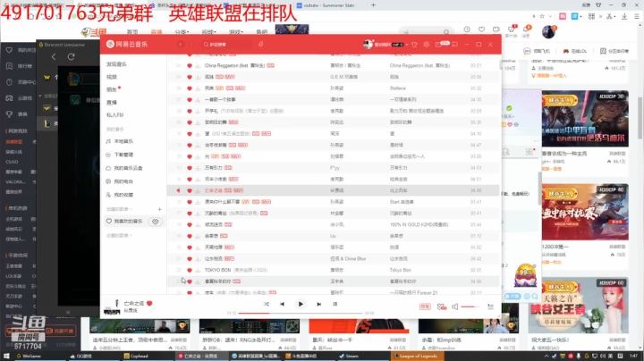Screen dimensions: 644x361
Task: Open lyrics button next to next-track
Action: [x=335, y=304]
